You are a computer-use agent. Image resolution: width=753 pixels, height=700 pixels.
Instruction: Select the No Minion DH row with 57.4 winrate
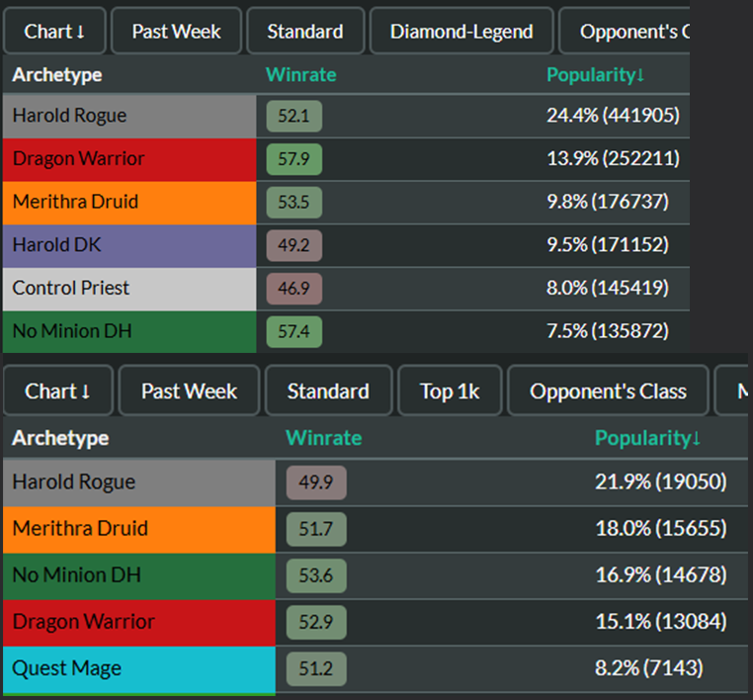coord(346,331)
